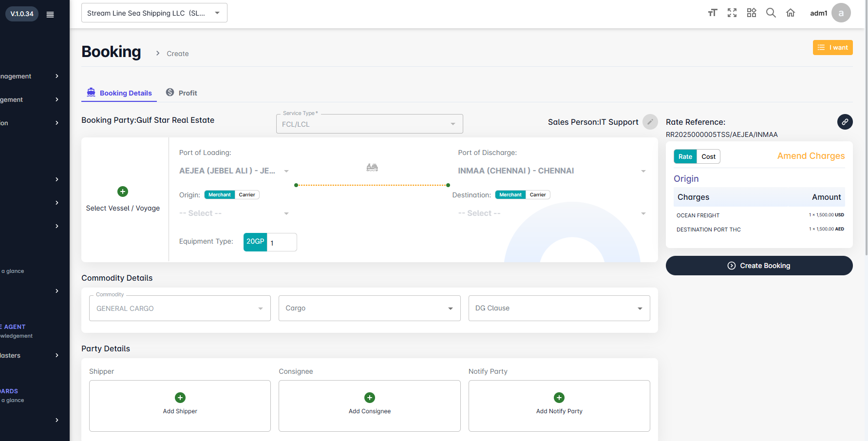Click the Add Notify Party label
This screenshot has width=868, height=441.
tap(559, 411)
